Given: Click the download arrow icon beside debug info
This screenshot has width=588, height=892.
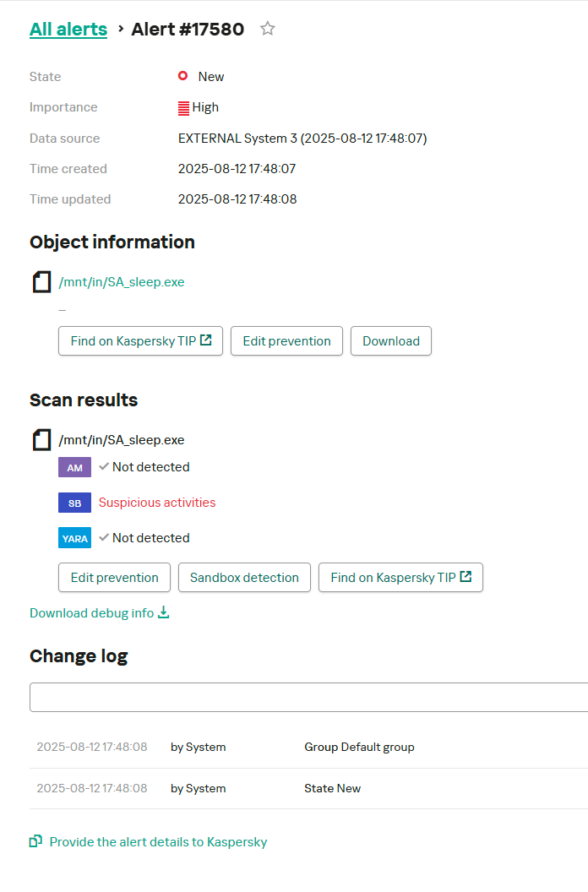Looking at the screenshot, I should coord(164,612).
